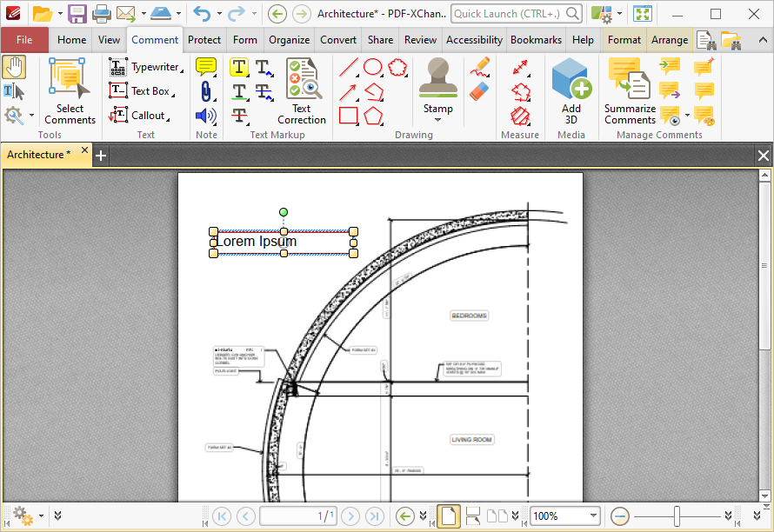The width and height of the screenshot is (774, 532).
Task: Choose the Text Box tool
Action: click(x=142, y=90)
